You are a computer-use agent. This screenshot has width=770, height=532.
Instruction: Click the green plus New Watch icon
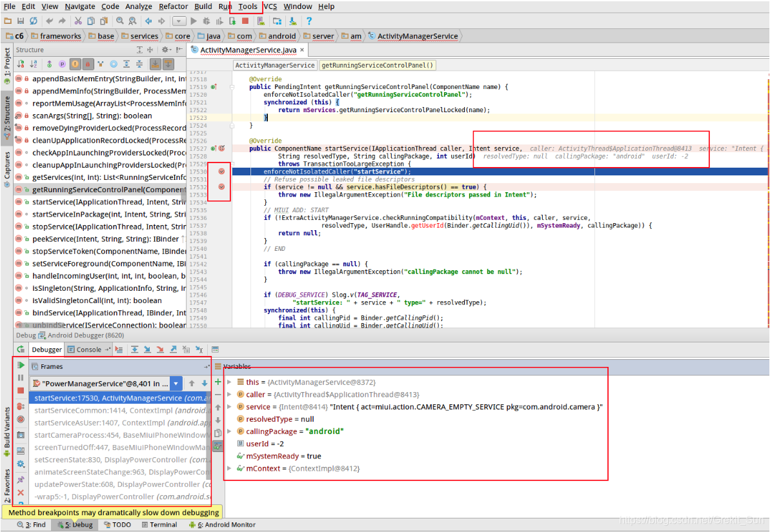(218, 382)
